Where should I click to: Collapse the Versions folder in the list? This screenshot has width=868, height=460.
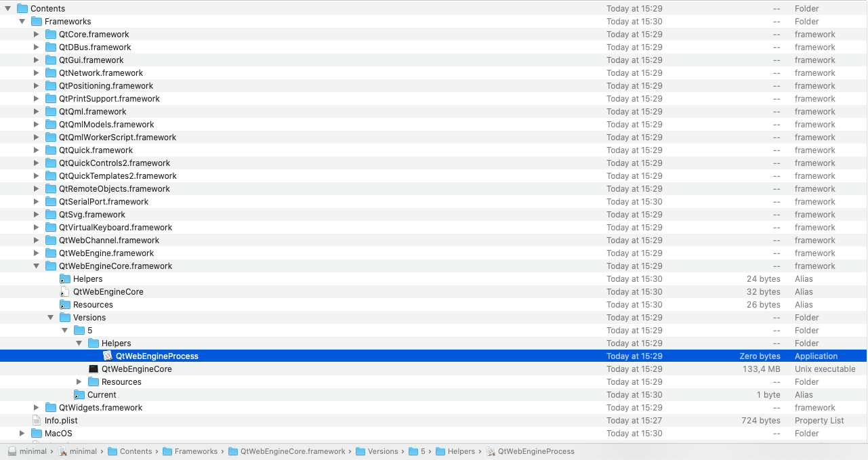(50, 318)
